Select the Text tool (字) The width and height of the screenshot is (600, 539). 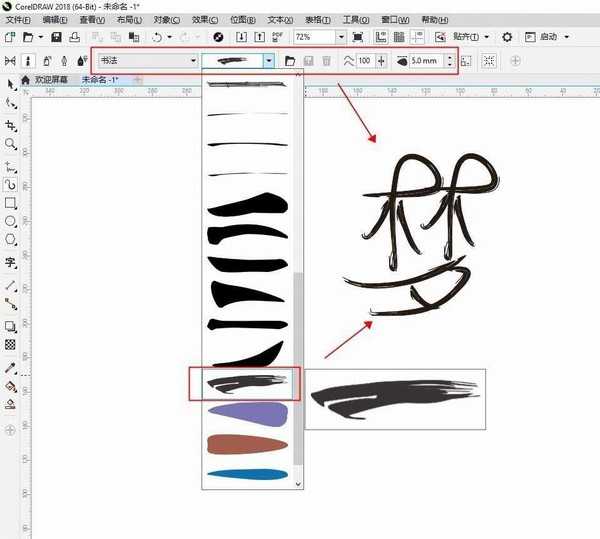pyautogui.click(x=10, y=263)
